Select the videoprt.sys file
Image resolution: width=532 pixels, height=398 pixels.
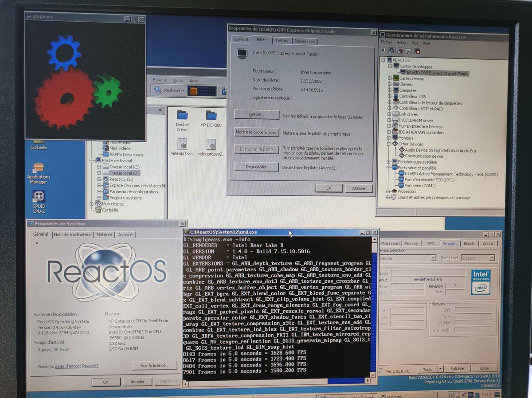182,147
